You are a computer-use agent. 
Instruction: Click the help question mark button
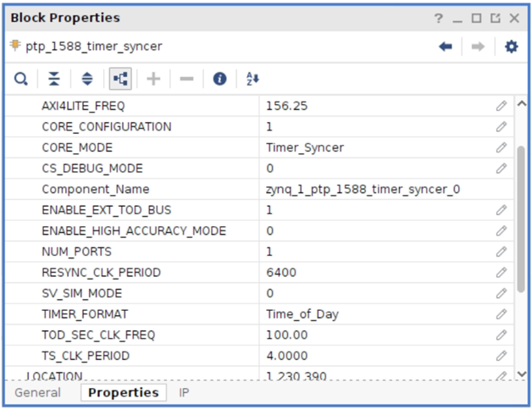[x=439, y=18]
